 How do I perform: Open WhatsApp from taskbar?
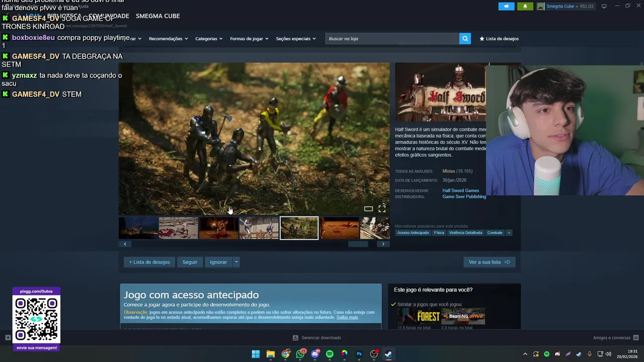300,354
